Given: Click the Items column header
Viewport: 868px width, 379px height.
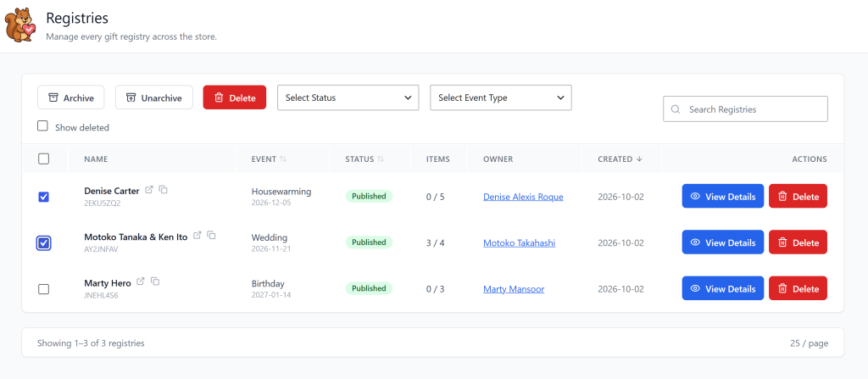Looking at the screenshot, I should point(438,159).
